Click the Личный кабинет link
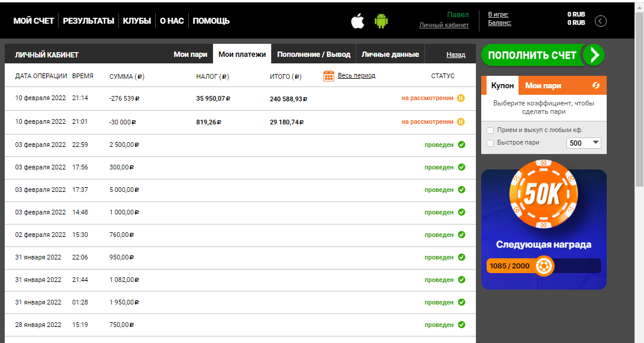This screenshot has width=644, height=343. [x=444, y=25]
